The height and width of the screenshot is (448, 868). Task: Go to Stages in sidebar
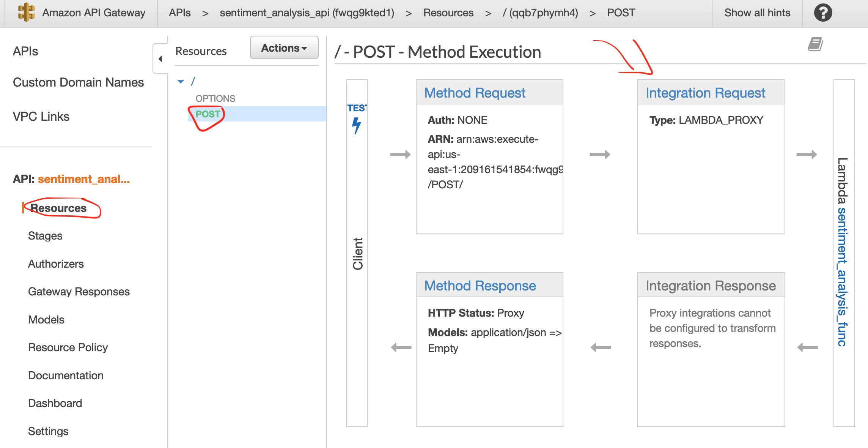(45, 236)
